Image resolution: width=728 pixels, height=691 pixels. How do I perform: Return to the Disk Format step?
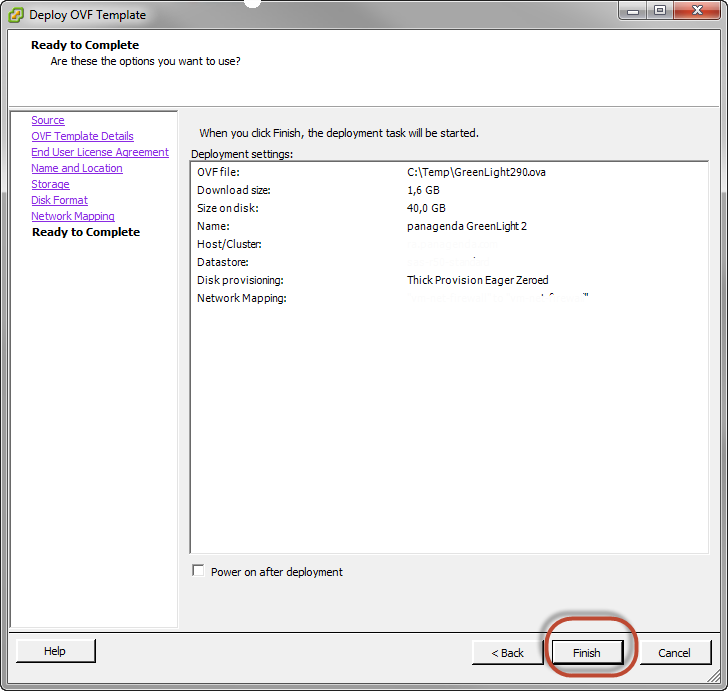point(59,200)
